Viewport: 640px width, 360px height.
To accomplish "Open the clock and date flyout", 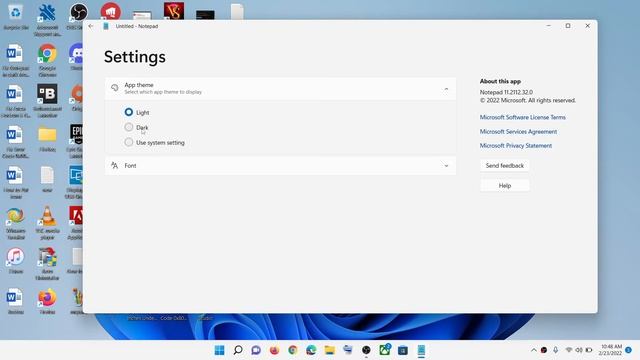I will click(x=611, y=350).
